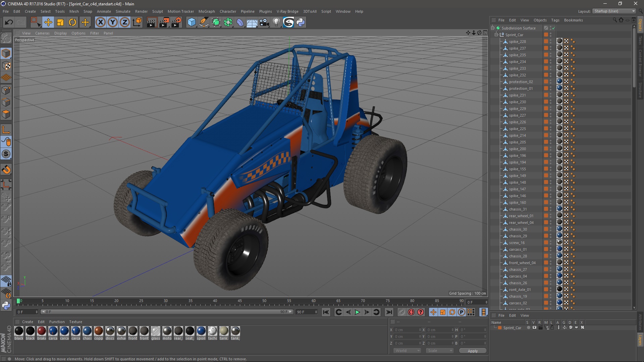Open the Structure side tab
644x362 pixels.
point(640,90)
